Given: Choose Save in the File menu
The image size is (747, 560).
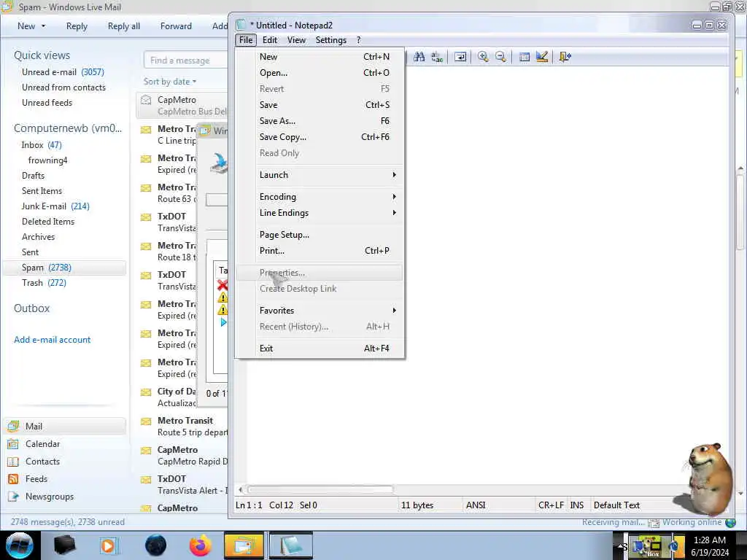Looking at the screenshot, I should coord(320,105).
